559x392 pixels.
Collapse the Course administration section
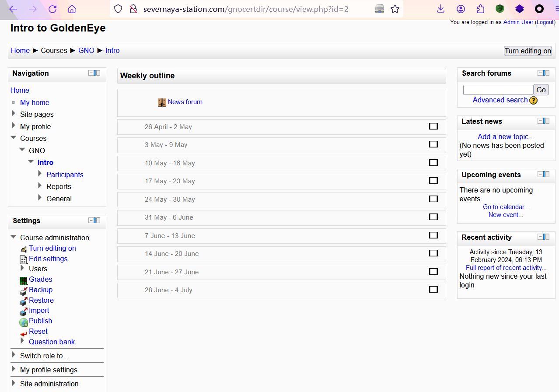tap(14, 237)
